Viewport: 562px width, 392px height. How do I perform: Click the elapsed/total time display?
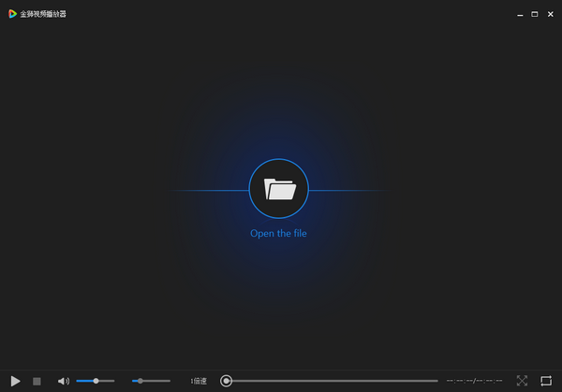[474, 381]
